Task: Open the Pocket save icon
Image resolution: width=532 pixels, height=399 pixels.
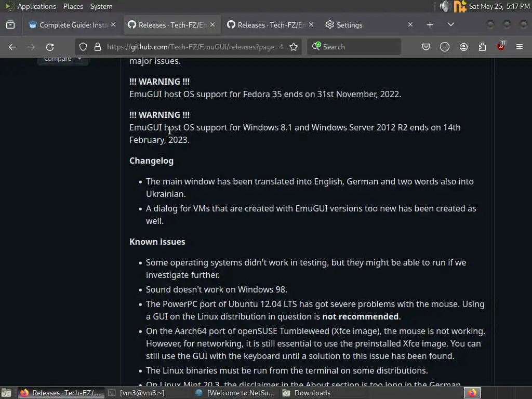Action: (x=426, y=47)
